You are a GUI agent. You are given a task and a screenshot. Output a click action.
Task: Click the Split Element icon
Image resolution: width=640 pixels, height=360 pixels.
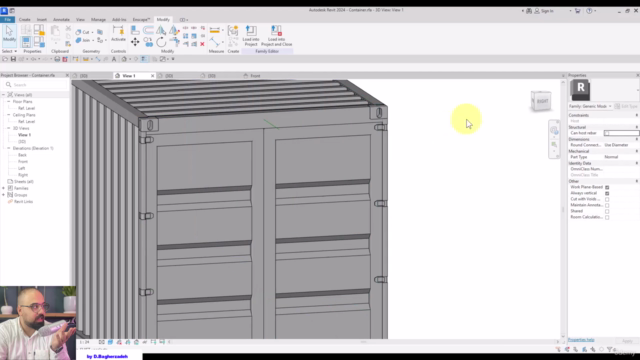tap(185, 28)
